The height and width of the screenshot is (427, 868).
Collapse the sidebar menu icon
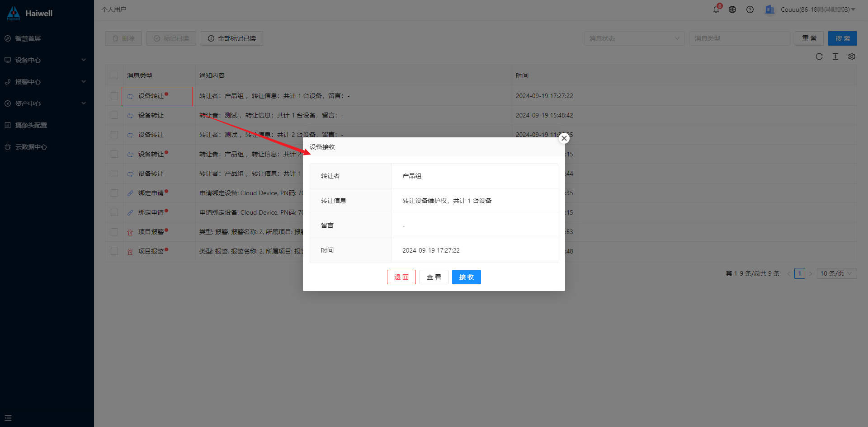pos(8,418)
